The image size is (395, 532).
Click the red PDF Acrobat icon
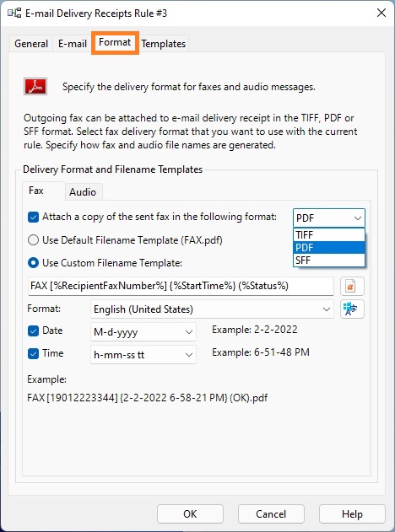[x=35, y=87]
